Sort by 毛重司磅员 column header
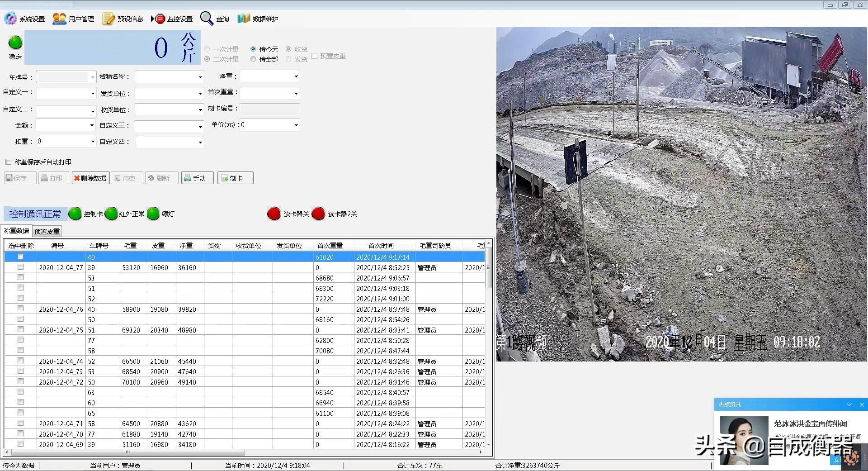The image size is (868, 471). click(x=435, y=245)
